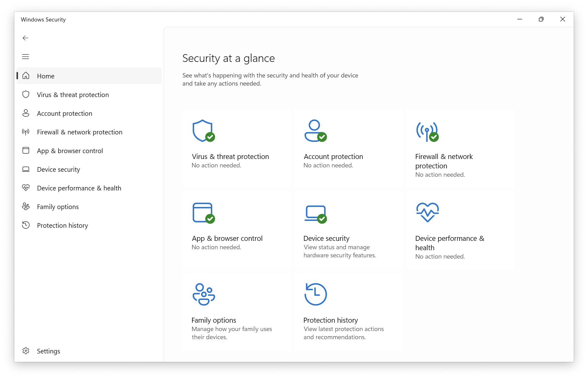Click the Protection history clock icon in sidebar

pos(26,225)
